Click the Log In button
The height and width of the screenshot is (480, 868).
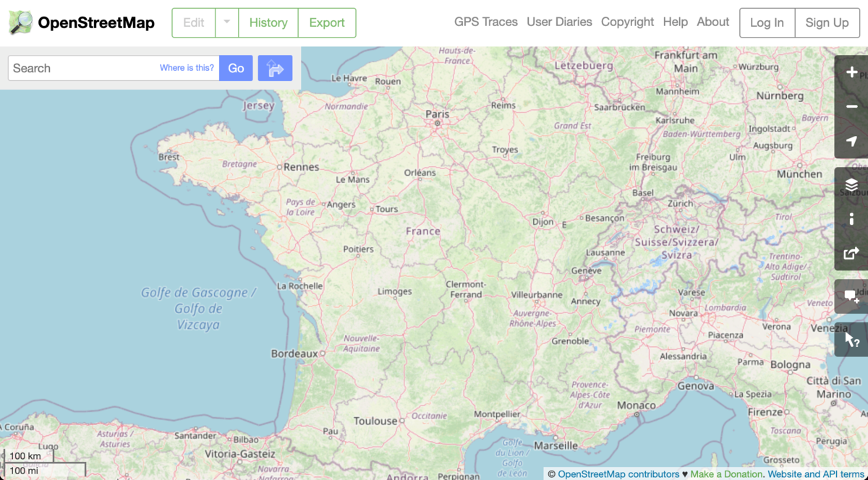click(767, 22)
